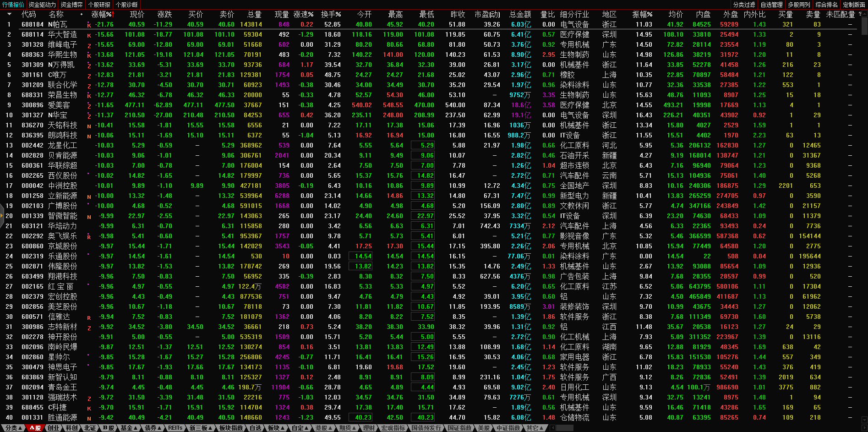Click the scrollbar up arrow button

tap(864, 14)
